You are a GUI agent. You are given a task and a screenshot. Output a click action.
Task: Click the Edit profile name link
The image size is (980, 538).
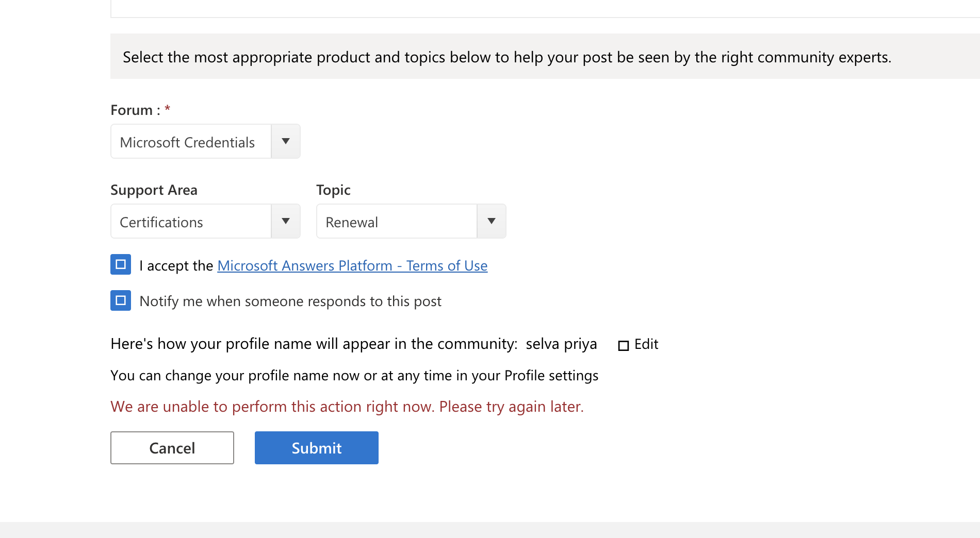point(646,344)
